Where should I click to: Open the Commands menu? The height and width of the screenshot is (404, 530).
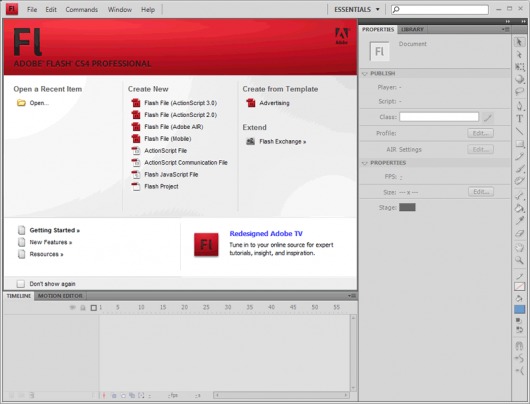pyautogui.click(x=81, y=9)
